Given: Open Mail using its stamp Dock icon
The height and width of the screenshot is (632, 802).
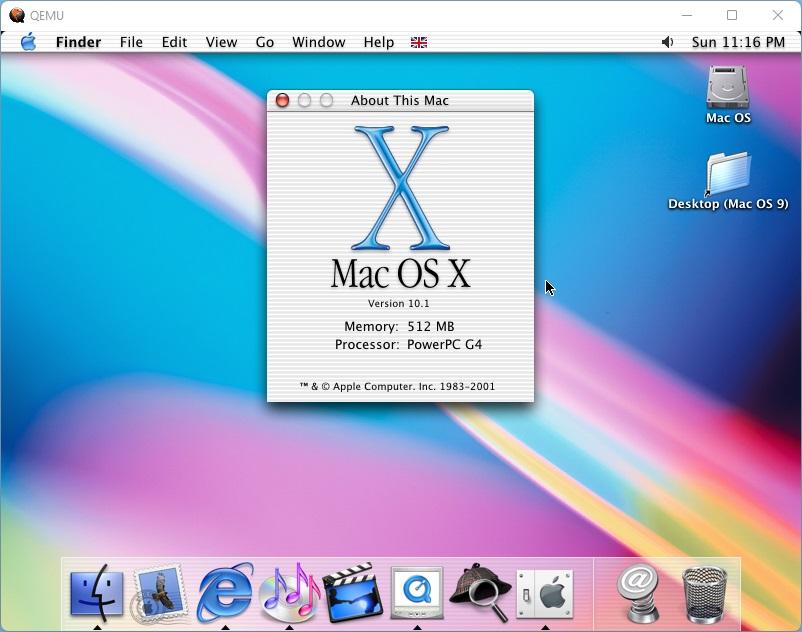Looking at the screenshot, I should [x=157, y=593].
